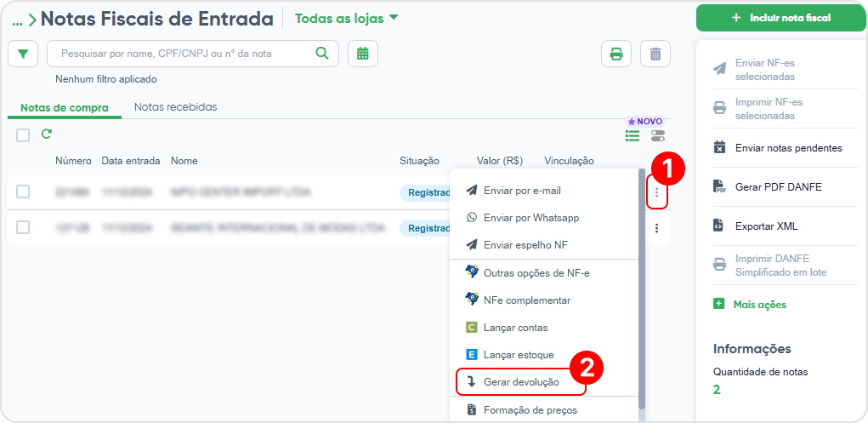Click the Gerar PDF DANFE file icon
Image resolution: width=868 pixels, height=423 pixels.
point(719,187)
